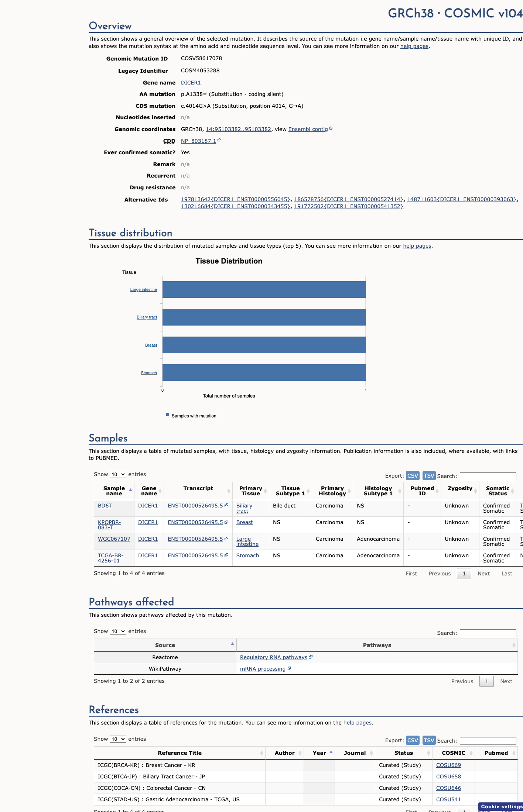This screenshot has width=523, height=812.
Task: Sort References table by Reference Title
Action: pos(180,753)
